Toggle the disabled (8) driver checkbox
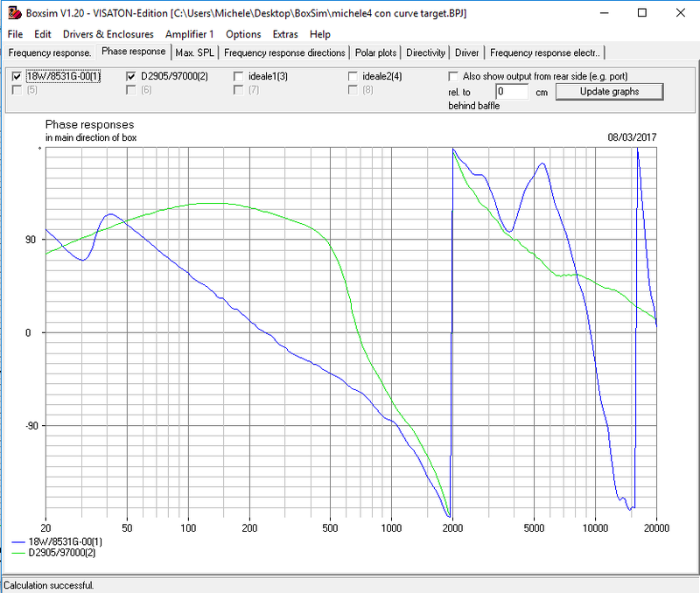The height and width of the screenshot is (593, 700). [x=353, y=90]
